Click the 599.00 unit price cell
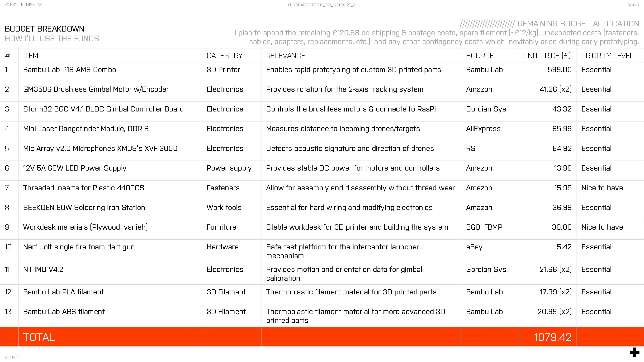The image size is (644, 362). (x=559, y=70)
